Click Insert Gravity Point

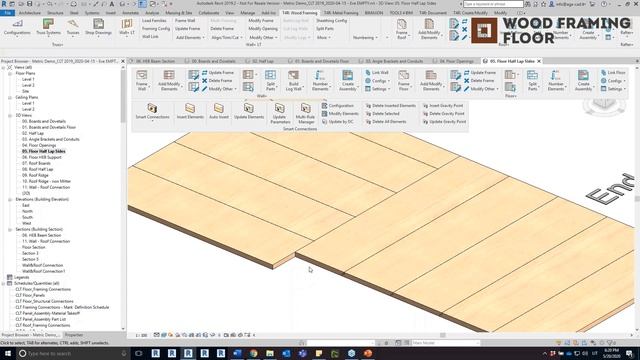443,106
